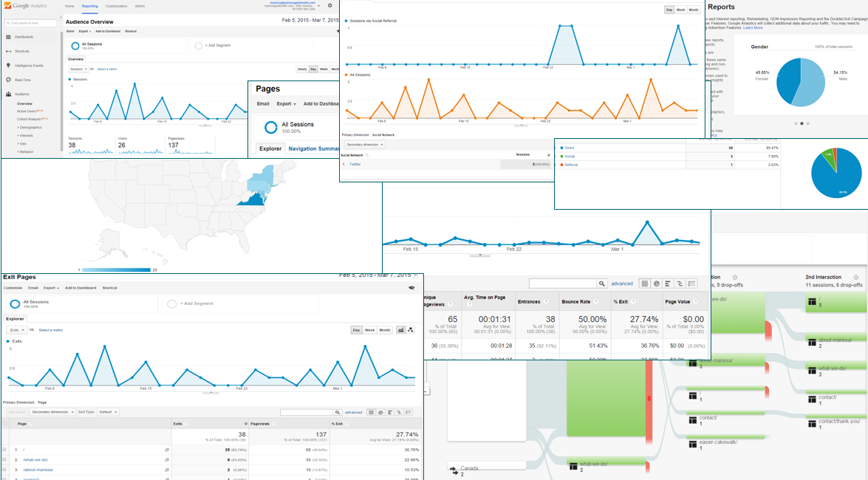868x480 pixels.
Task: Remove the 2nd Interaction column via its x
Action: click(856, 278)
